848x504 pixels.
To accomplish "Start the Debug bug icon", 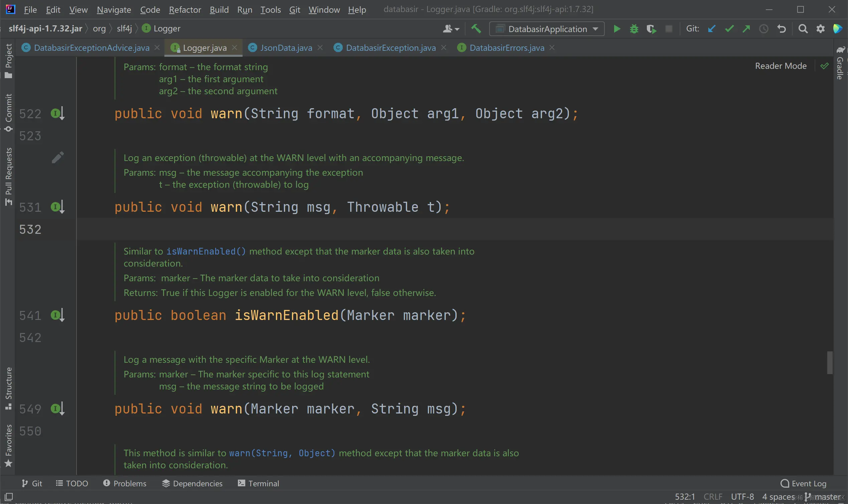I will pyautogui.click(x=634, y=29).
